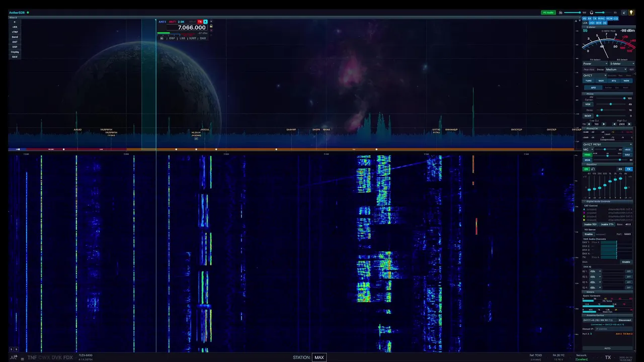Image resolution: width=644 pixels, height=362 pixels.
Task: Click the 7.066.000 frequency field
Action: [x=186, y=28]
